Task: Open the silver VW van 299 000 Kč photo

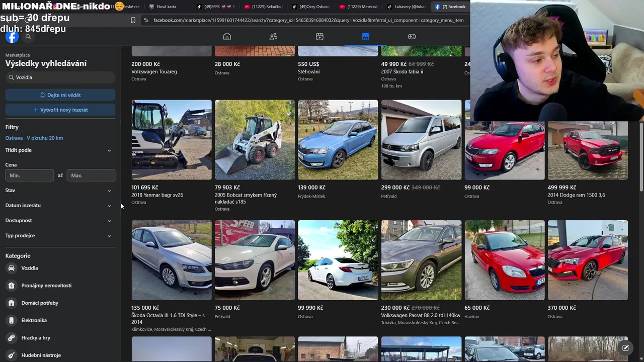Action: click(x=421, y=140)
